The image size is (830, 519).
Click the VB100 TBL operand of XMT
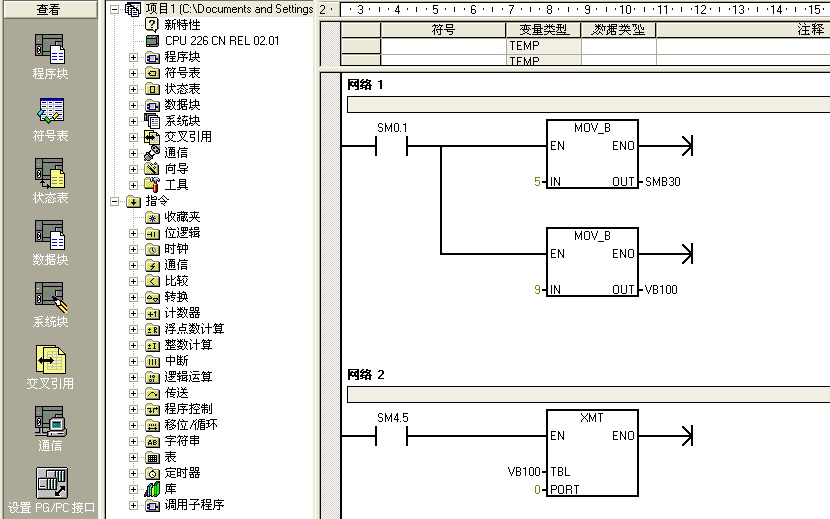point(524,471)
